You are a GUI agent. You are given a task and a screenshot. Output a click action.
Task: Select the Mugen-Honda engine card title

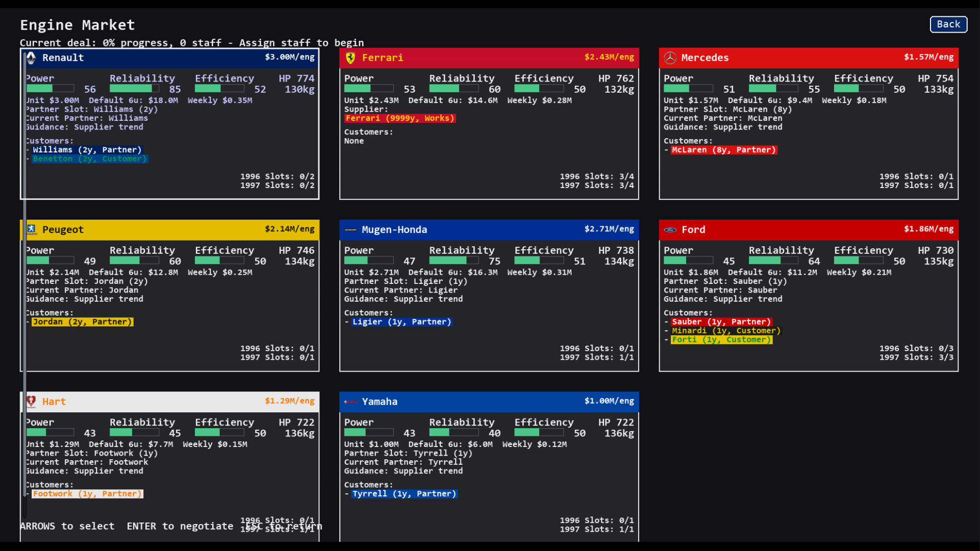[x=394, y=230]
